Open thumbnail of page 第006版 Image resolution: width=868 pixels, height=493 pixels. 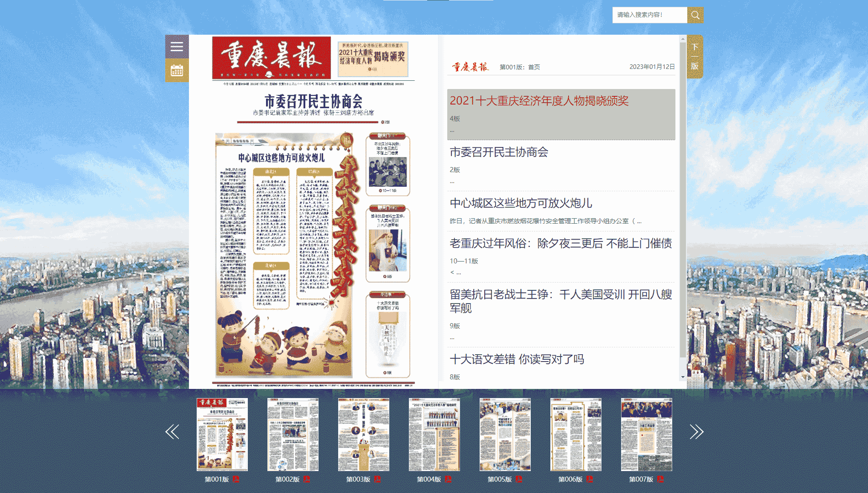[576, 434]
